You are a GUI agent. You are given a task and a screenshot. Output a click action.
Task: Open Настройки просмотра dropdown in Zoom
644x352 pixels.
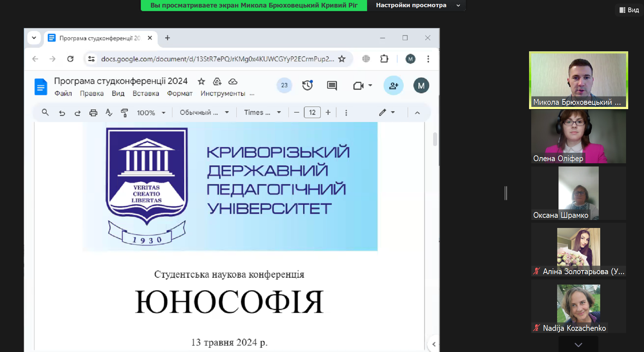(417, 5)
